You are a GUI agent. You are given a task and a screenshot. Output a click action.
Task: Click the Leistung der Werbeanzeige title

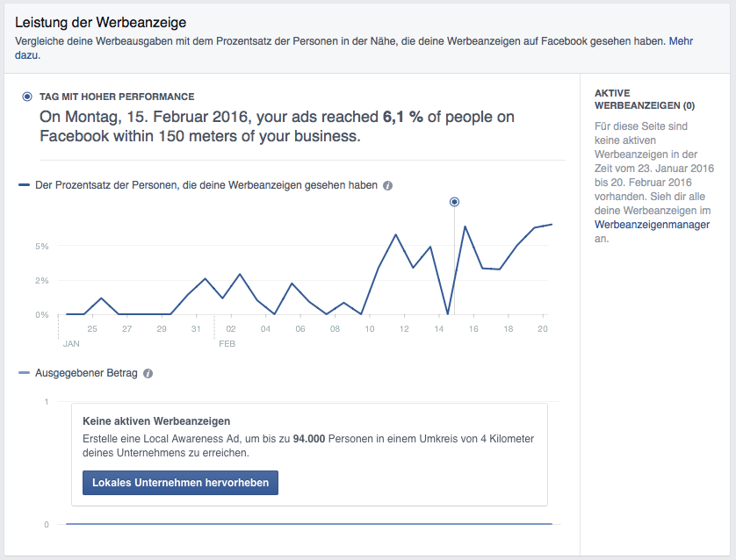[101, 21]
